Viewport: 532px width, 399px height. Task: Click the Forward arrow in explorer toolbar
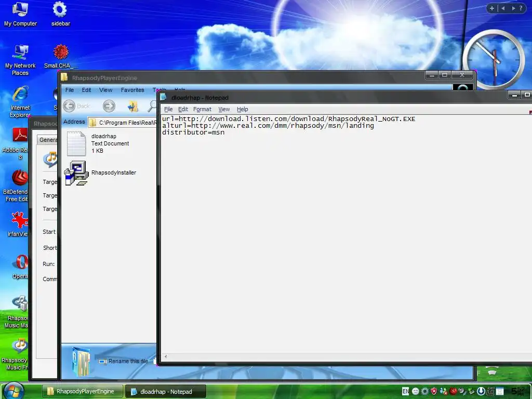pos(109,106)
